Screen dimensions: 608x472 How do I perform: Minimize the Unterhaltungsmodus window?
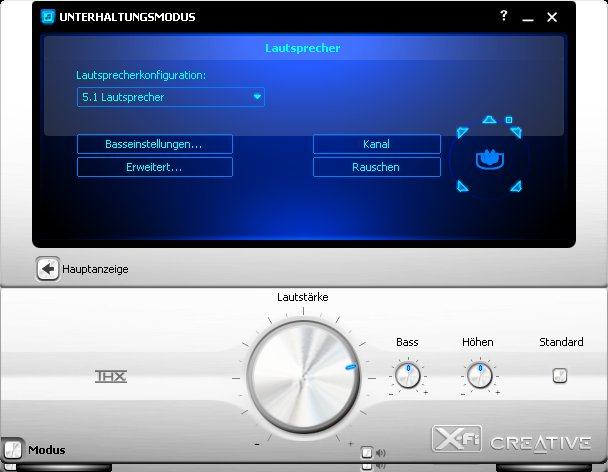pyautogui.click(x=528, y=18)
